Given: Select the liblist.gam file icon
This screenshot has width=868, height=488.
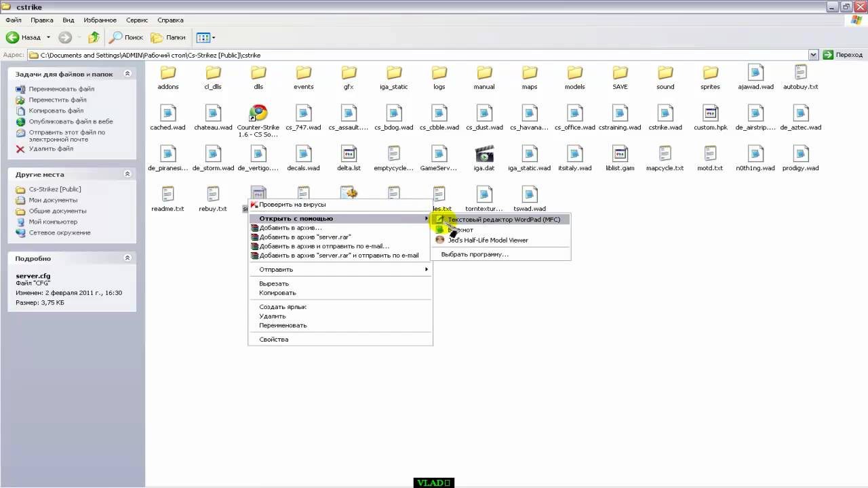Looking at the screenshot, I should [x=620, y=154].
